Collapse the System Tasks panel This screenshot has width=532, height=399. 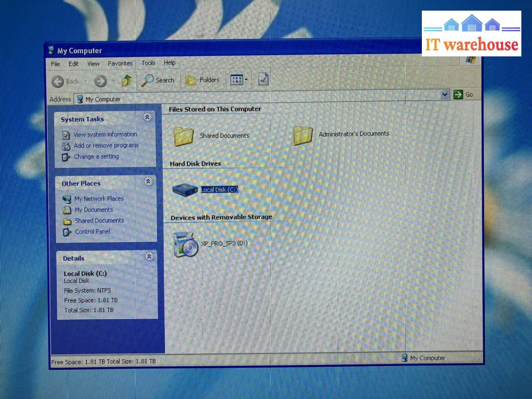point(147,118)
